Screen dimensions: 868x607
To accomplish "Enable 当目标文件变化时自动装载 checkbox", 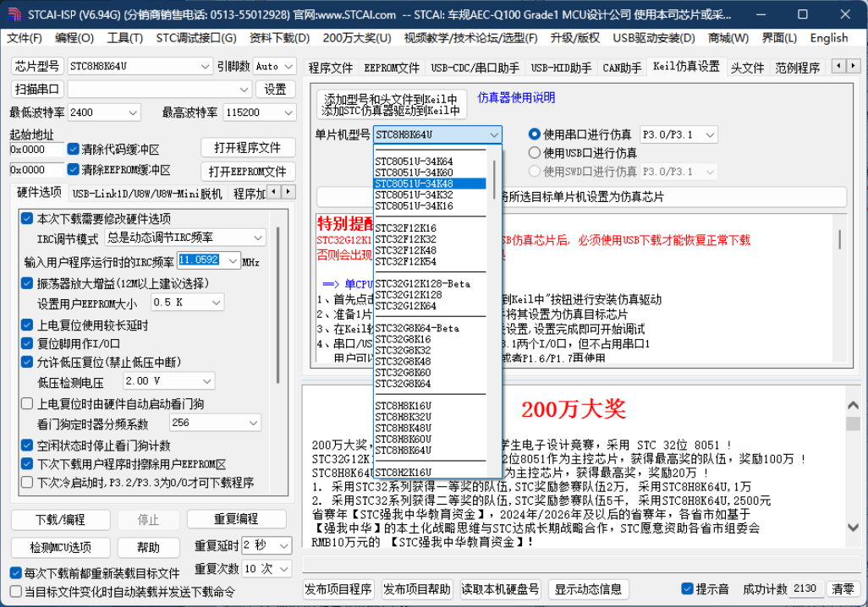I will (x=16, y=592).
